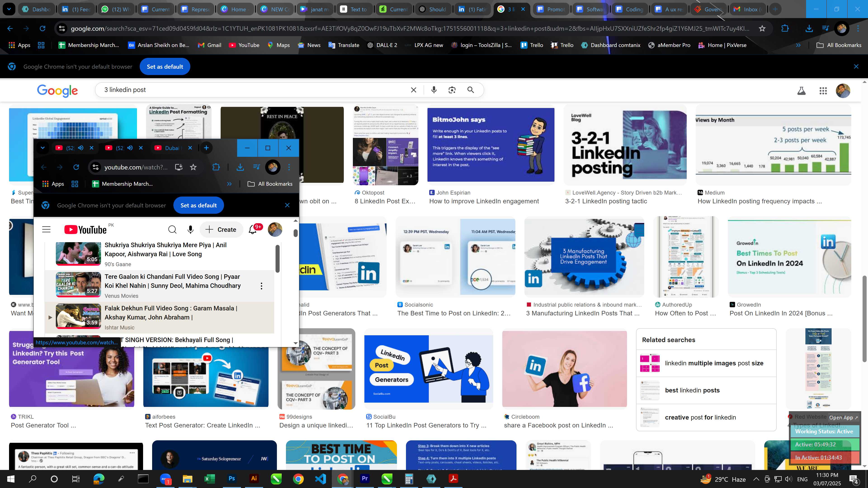Click the YouTube window page scrollbar thumb
The image size is (868, 488).
click(x=295, y=233)
